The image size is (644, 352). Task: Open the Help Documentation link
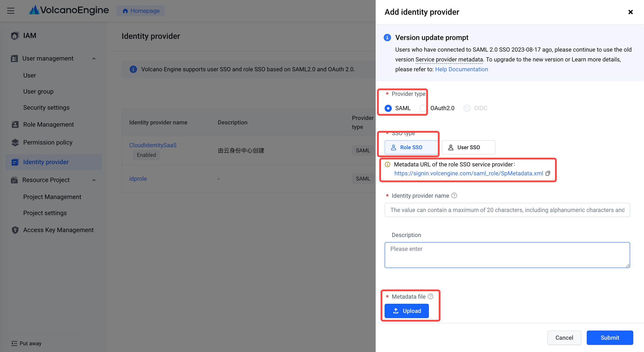[x=461, y=69]
